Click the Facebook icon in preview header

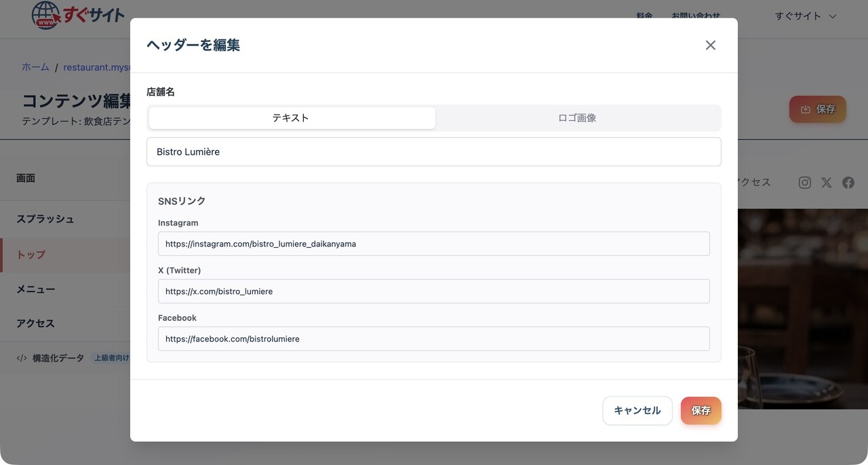tap(848, 183)
